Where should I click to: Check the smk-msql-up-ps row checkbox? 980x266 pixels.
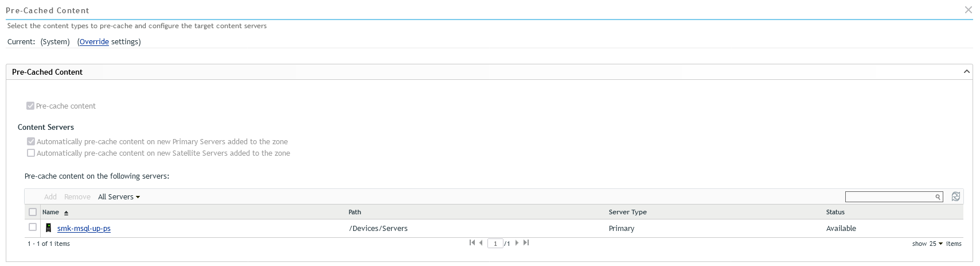tap(33, 227)
